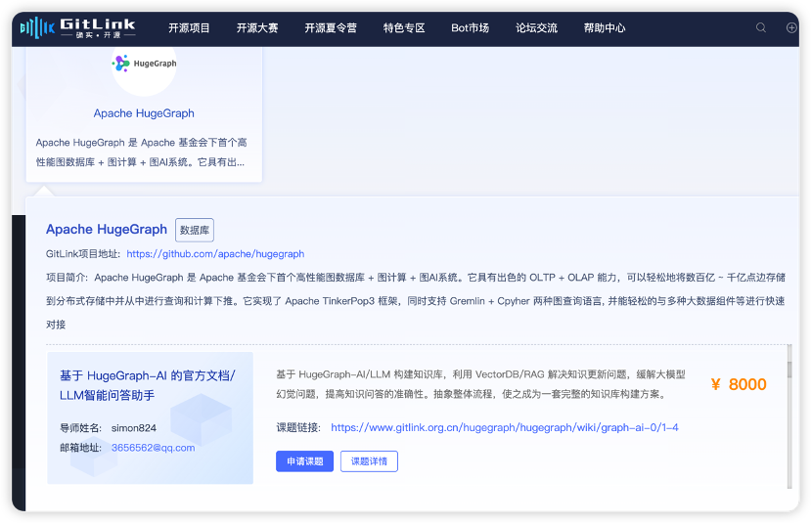Screen dimensions: 812x524
Task: Click the ¥ 8000 reward amount
Action: (739, 384)
